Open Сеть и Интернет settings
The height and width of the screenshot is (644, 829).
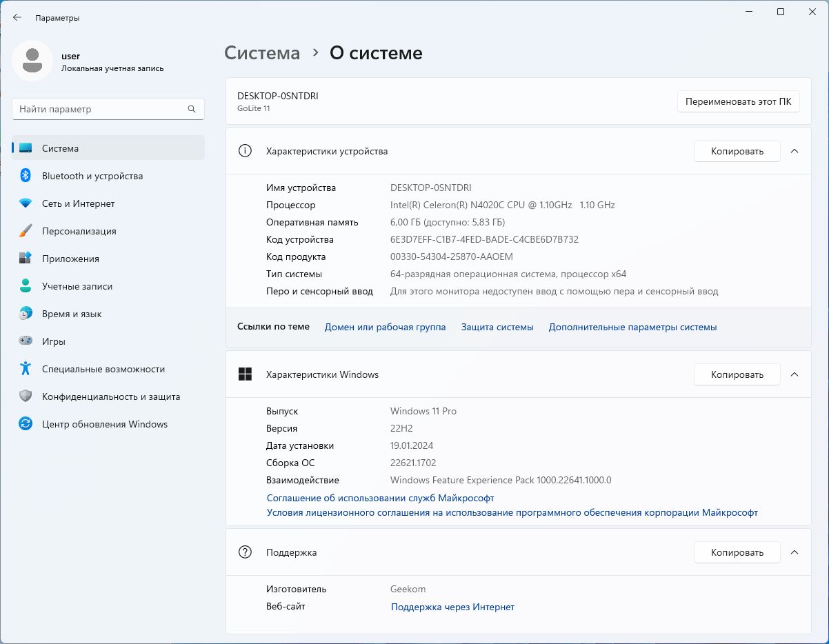click(x=108, y=203)
